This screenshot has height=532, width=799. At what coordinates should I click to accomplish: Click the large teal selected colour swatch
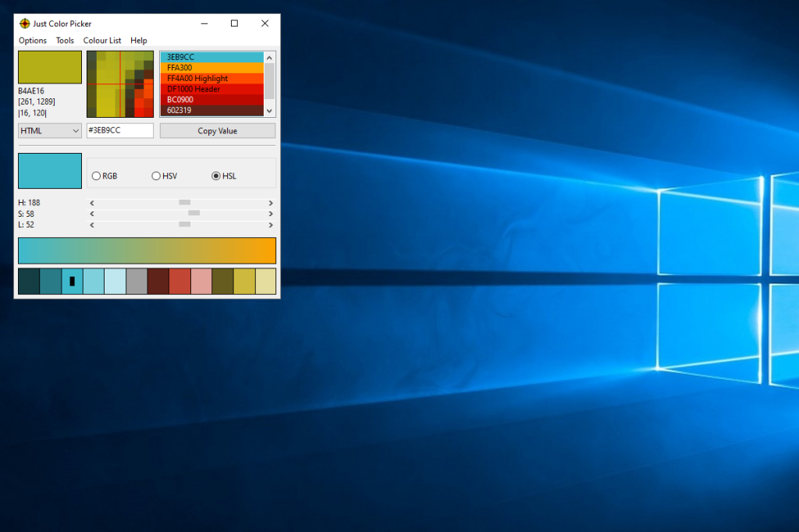coord(50,171)
